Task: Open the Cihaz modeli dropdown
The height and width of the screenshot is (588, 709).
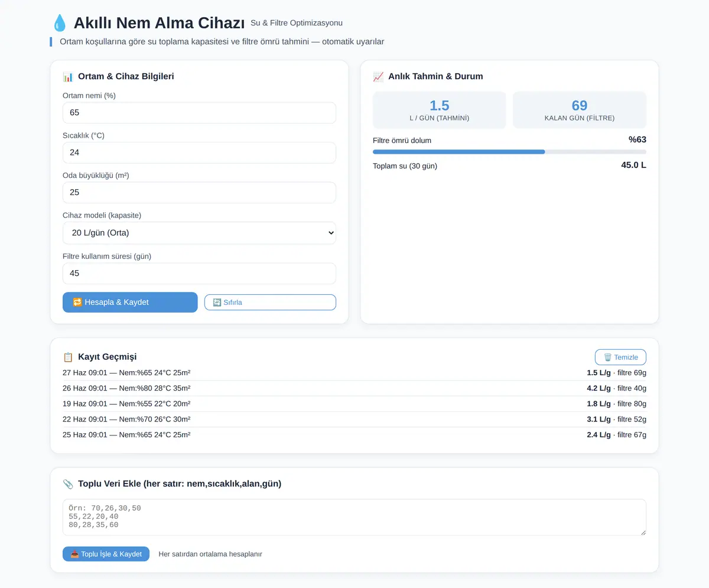Action: pyautogui.click(x=199, y=233)
